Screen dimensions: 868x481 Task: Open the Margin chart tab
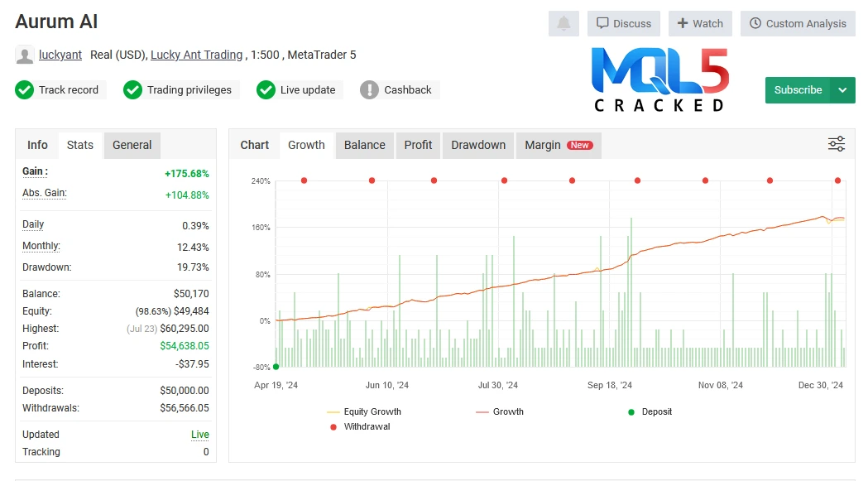[x=559, y=145]
